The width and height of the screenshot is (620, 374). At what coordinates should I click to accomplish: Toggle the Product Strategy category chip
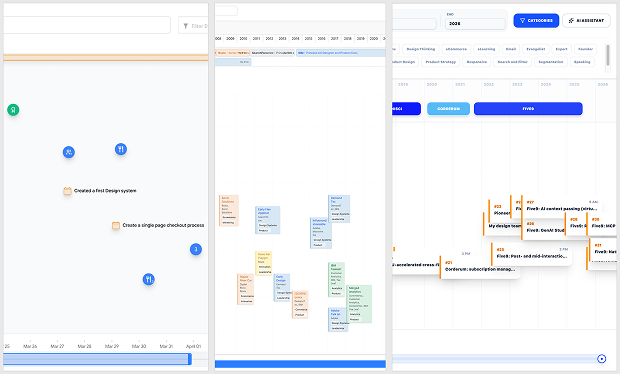pos(441,62)
